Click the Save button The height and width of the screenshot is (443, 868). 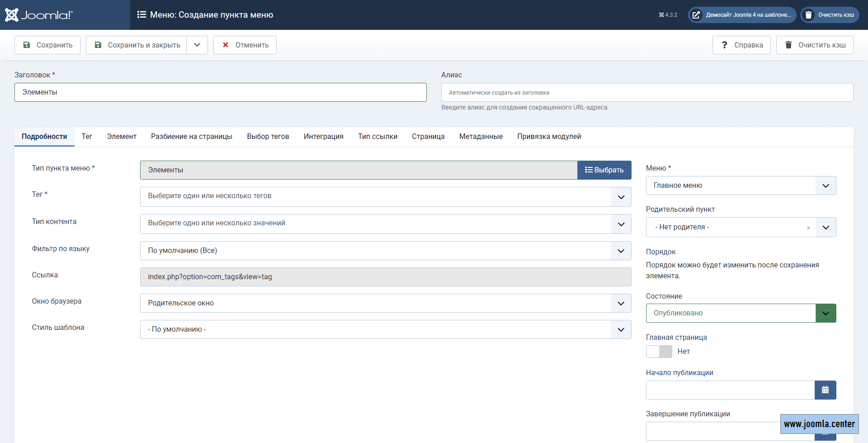tap(47, 45)
